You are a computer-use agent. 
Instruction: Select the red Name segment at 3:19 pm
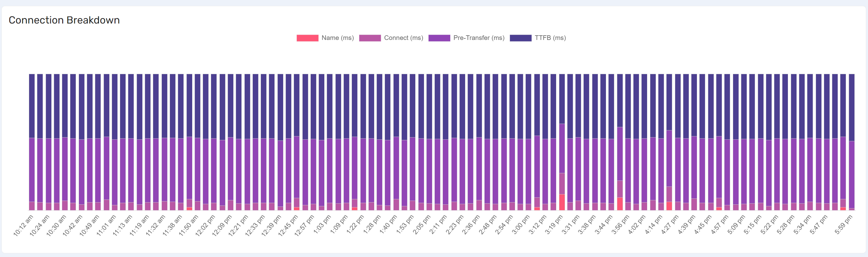[562, 202]
